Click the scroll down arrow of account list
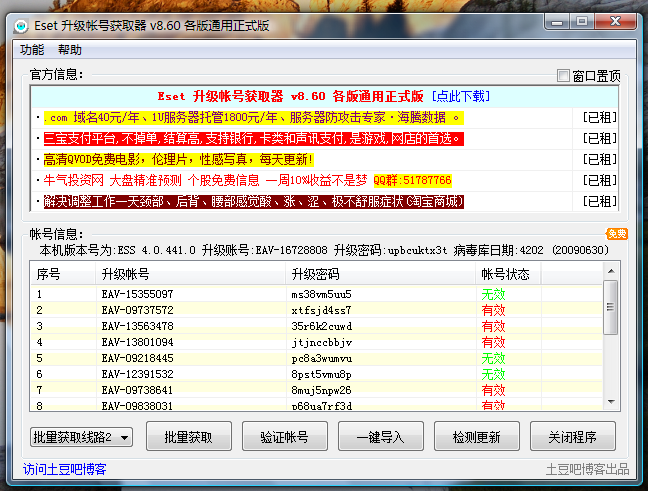Viewport: 648px width, 491px height. (x=611, y=402)
